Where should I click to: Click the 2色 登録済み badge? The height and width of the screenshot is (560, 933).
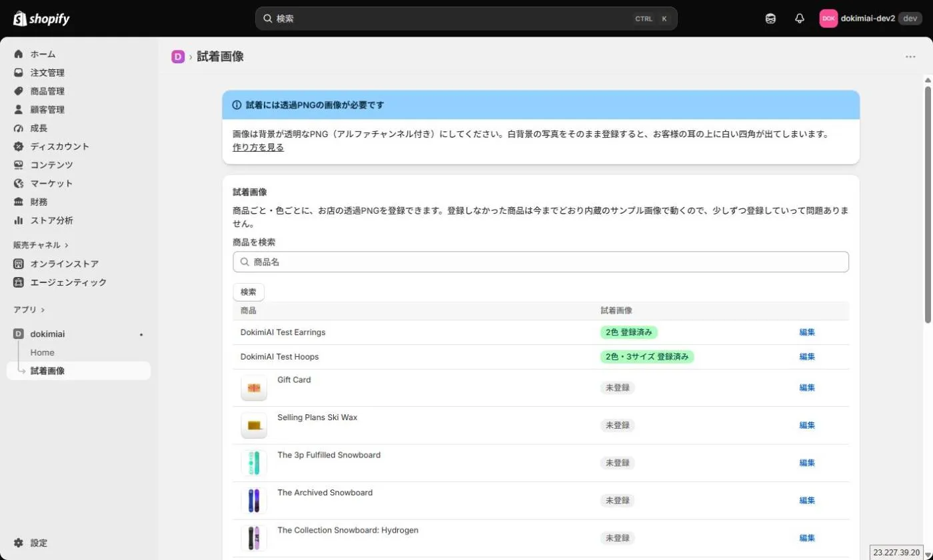click(x=630, y=332)
